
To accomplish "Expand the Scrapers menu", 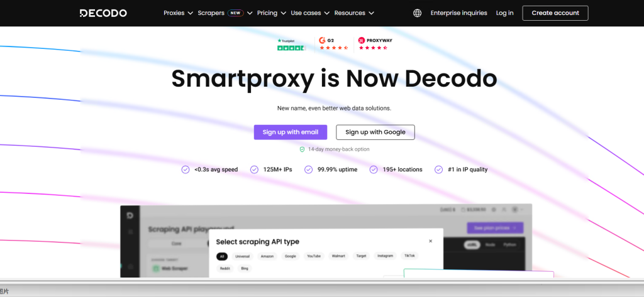I will [x=225, y=13].
